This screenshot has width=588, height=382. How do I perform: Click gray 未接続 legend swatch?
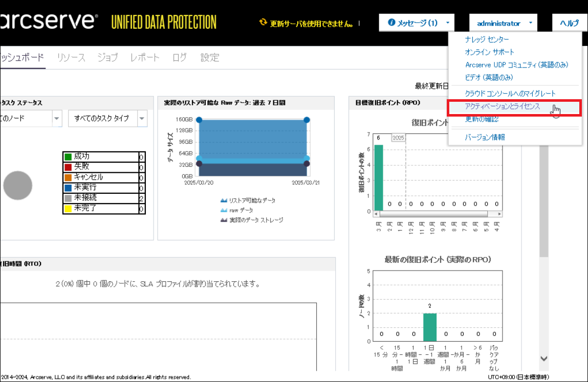tap(68, 198)
